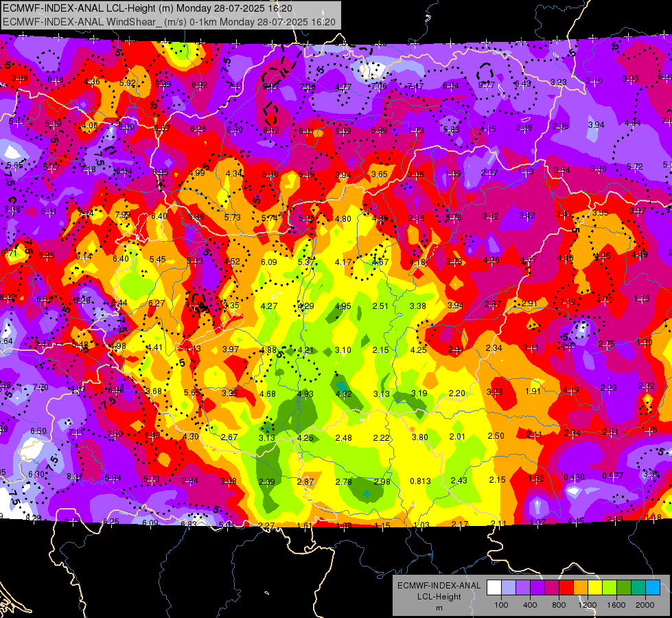Click the legend label 100
The width and height of the screenshot is (672, 618).
501,605
